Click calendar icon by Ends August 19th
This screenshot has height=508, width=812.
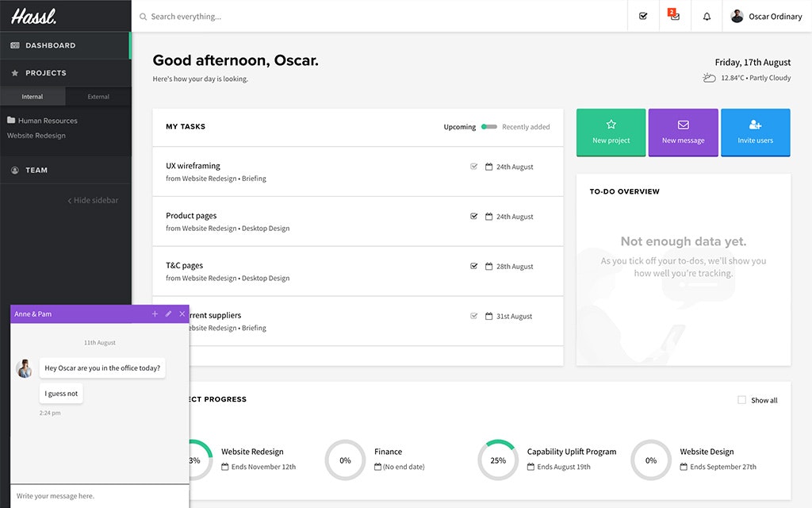click(x=530, y=467)
